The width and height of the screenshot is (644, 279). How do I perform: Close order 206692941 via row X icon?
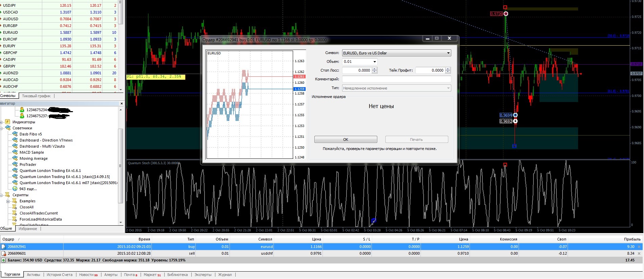[639, 247]
